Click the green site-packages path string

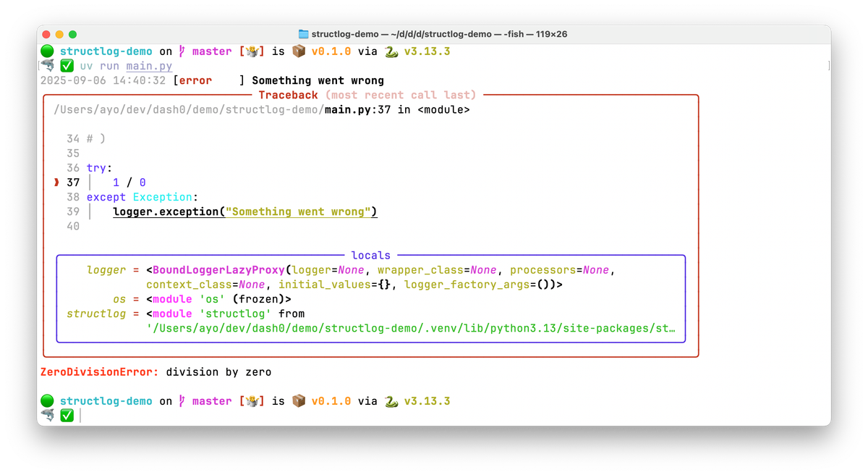coord(411,328)
